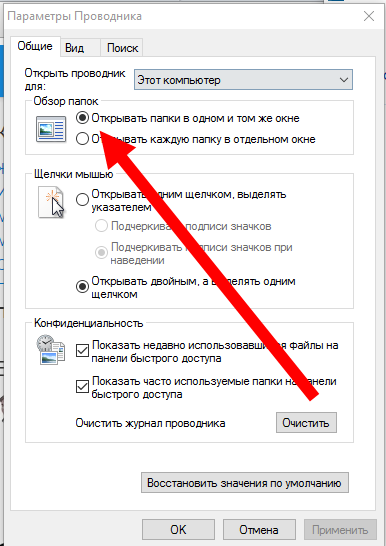
Task: Click the Конфиденциальность group title
Action: click(x=88, y=323)
